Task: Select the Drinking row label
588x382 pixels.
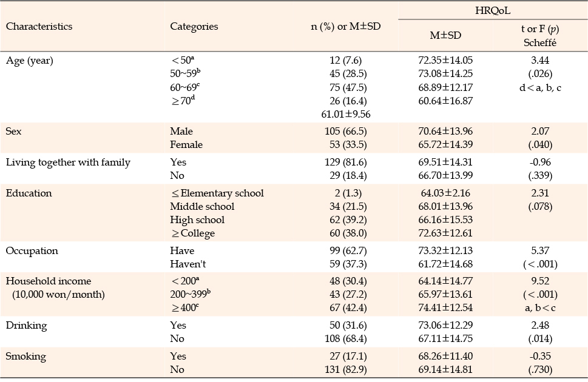Action: point(26,326)
